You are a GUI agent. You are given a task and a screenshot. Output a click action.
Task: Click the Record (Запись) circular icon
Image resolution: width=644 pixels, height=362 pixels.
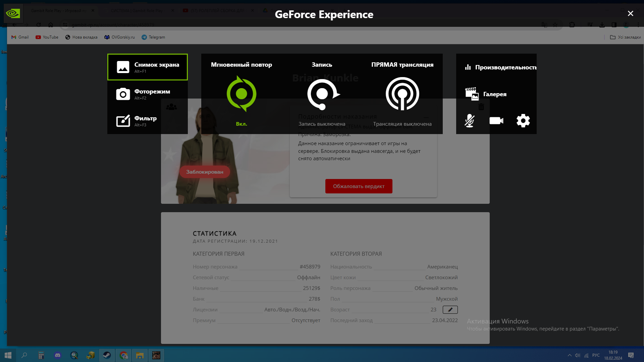click(x=322, y=94)
